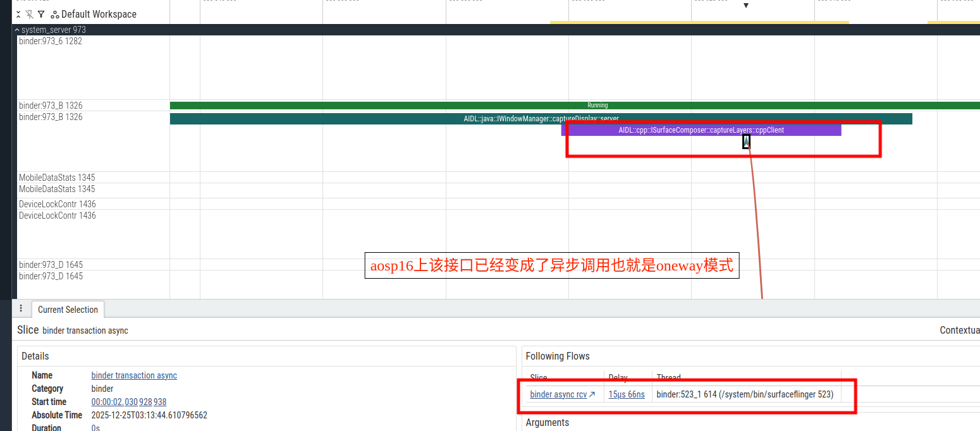Click the Following Flows section header
The height and width of the screenshot is (431, 980).
[x=558, y=356]
